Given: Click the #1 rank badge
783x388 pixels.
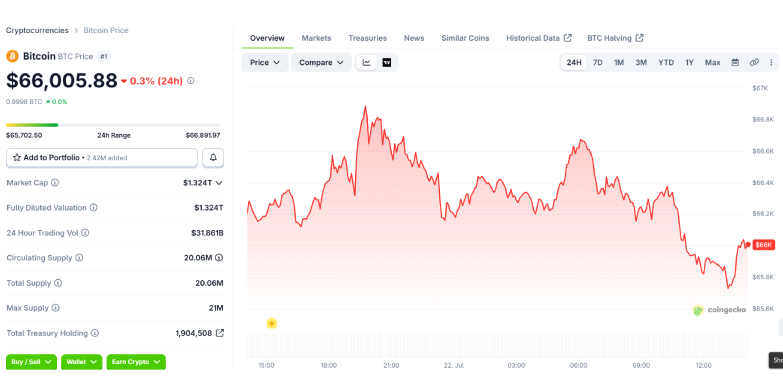Looking at the screenshot, I should point(104,56).
